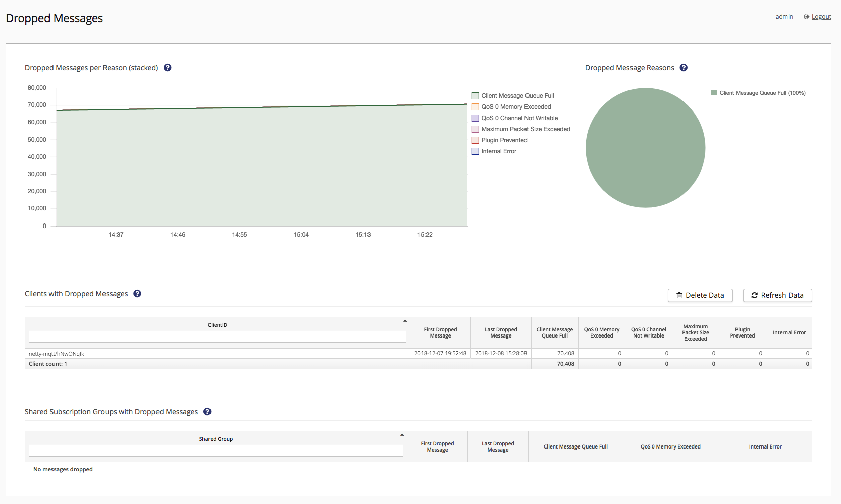Click the 15:22 time axis label
The height and width of the screenshot is (504, 841).
pyautogui.click(x=425, y=235)
